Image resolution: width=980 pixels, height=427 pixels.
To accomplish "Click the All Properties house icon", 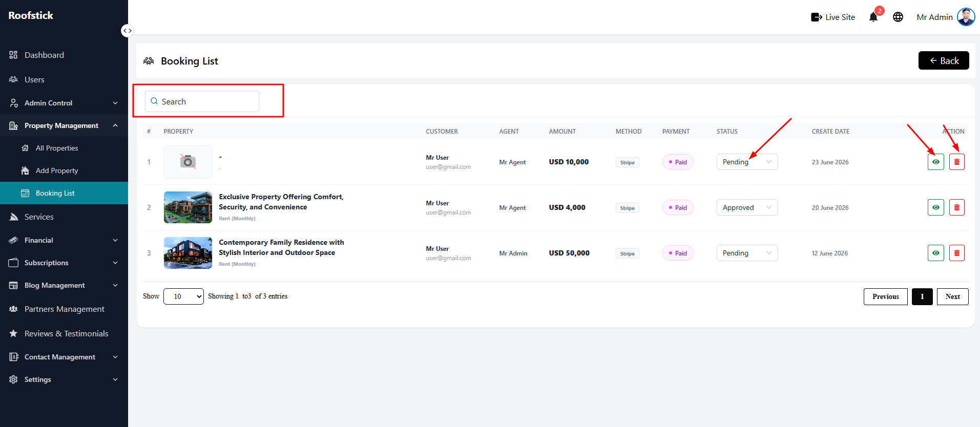I will click(x=25, y=148).
